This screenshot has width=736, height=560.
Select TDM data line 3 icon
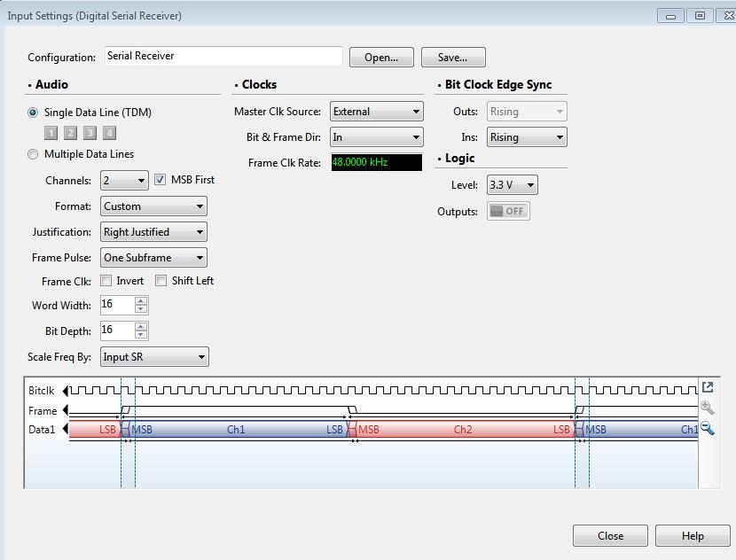pyautogui.click(x=90, y=133)
